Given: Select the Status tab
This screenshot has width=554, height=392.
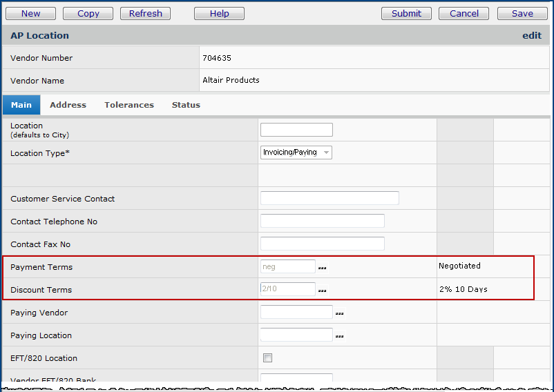Looking at the screenshot, I should [x=186, y=105].
